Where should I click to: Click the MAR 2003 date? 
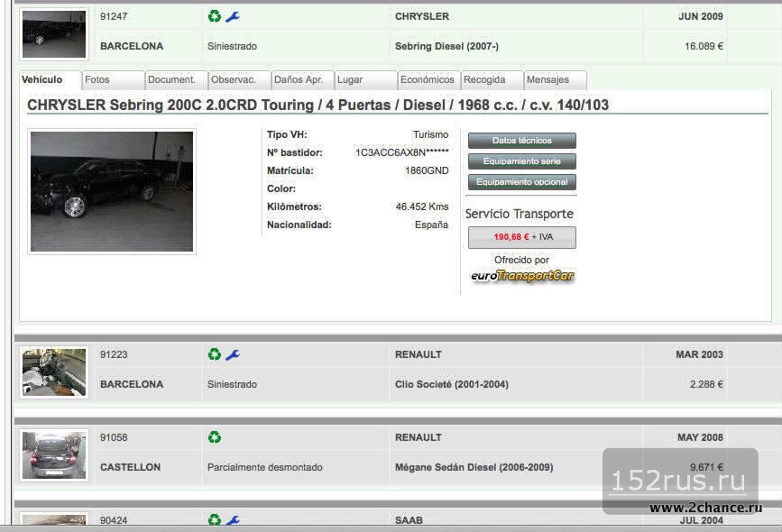point(699,354)
